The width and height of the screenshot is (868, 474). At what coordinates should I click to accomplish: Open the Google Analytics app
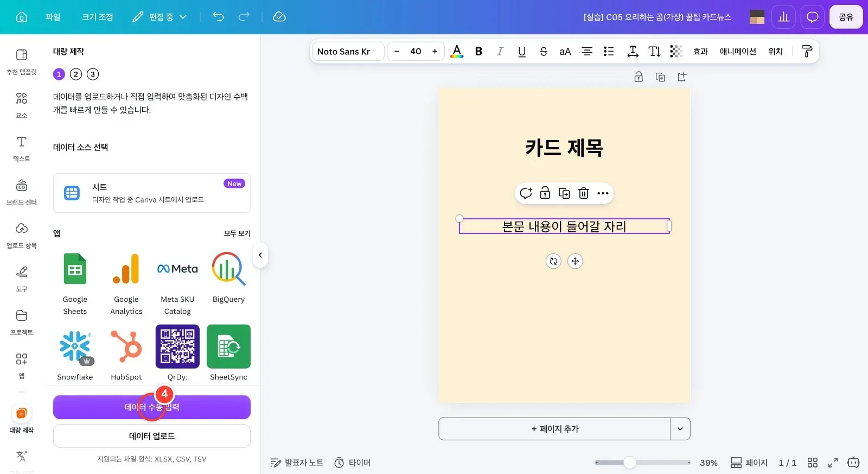click(126, 283)
